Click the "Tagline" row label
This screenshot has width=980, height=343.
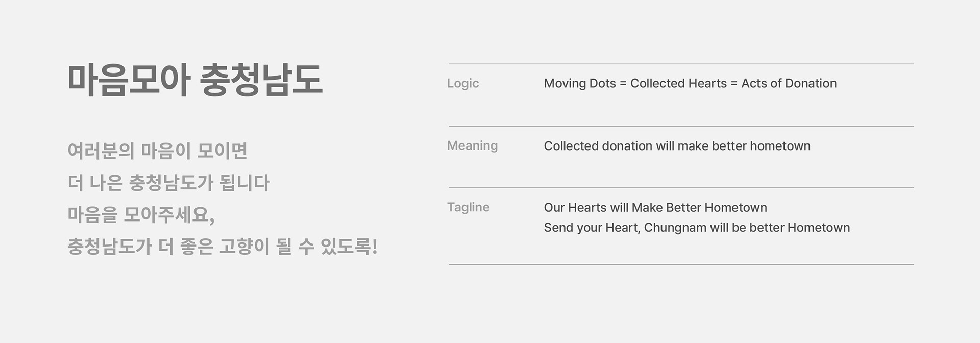tap(468, 207)
